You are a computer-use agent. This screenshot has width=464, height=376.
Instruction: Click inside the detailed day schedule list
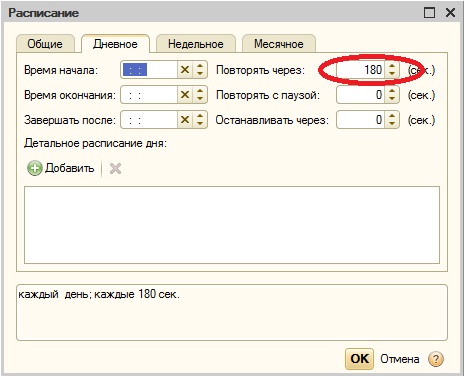pos(232,225)
